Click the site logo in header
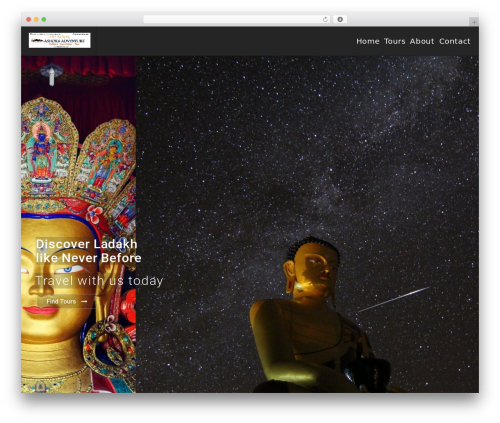 pos(59,40)
